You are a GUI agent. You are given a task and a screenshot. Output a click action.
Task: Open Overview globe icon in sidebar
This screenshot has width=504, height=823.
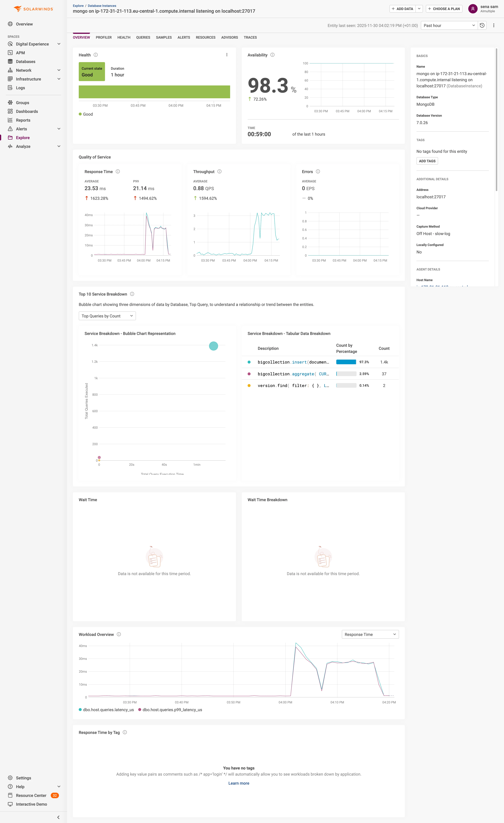pos(10,24)
